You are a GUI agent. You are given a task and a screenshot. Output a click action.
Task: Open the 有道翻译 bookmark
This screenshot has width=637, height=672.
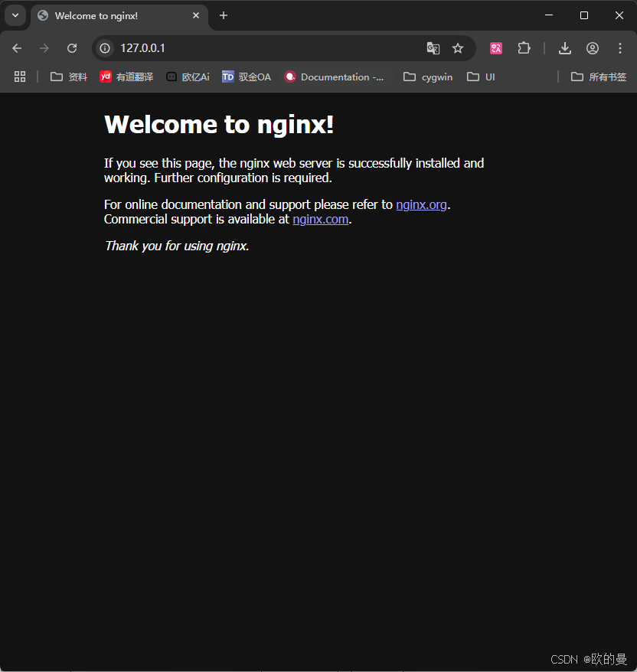click(126, 77)
